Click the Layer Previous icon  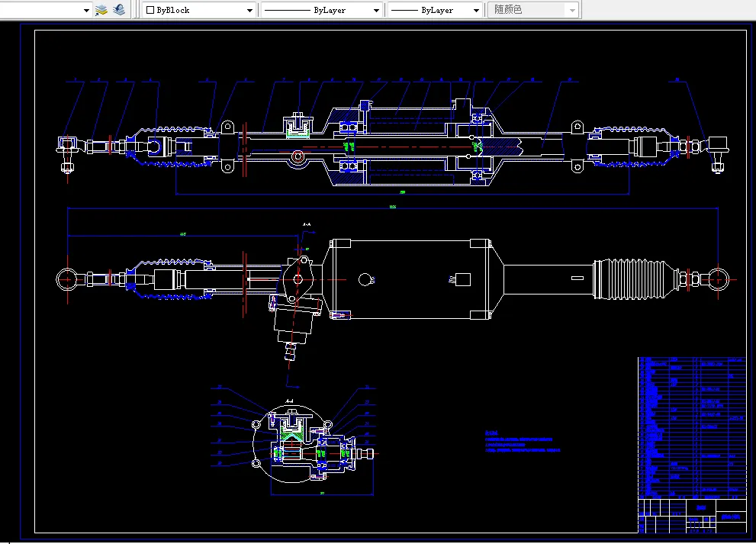click(x=119, y=10)
